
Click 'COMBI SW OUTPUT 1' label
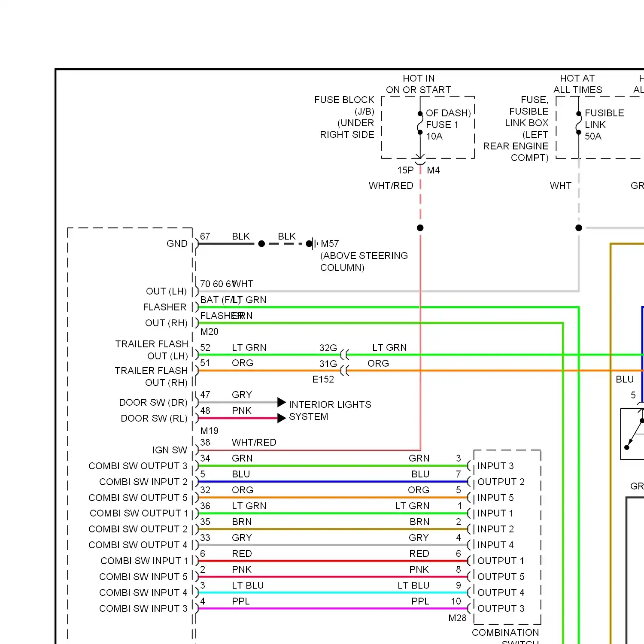point(139,513)
